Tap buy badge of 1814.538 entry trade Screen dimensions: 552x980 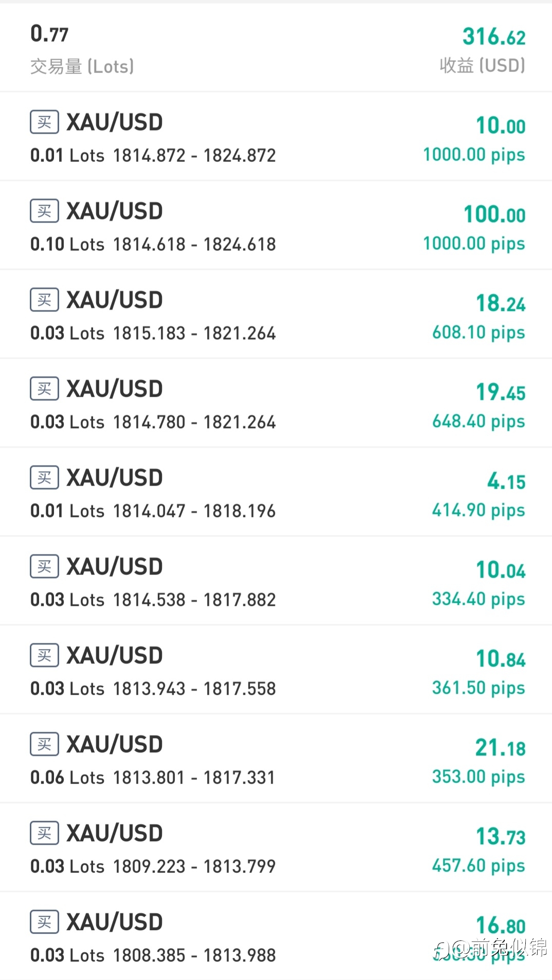click(x=44, y=567)
